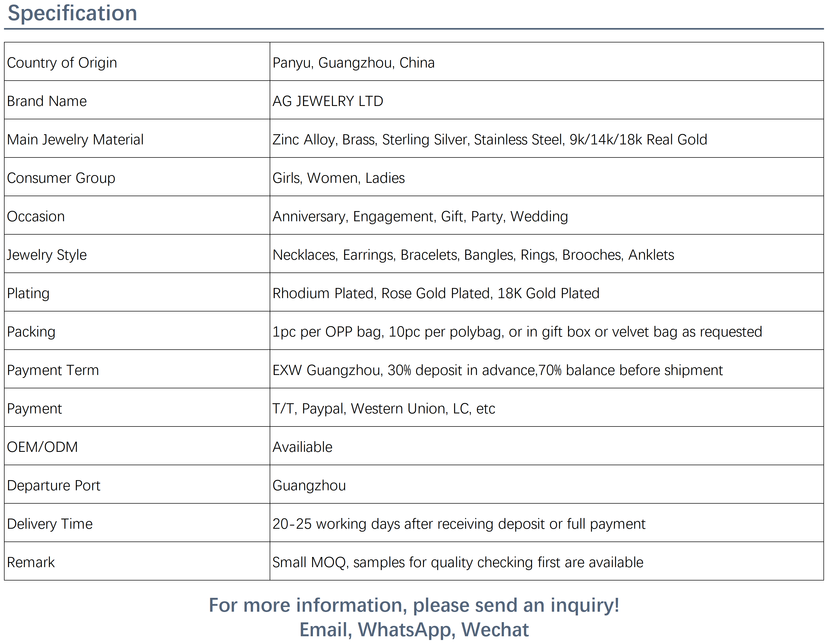Click the Specification heading
The image size is (828, 644).
[x=72, y=13]
